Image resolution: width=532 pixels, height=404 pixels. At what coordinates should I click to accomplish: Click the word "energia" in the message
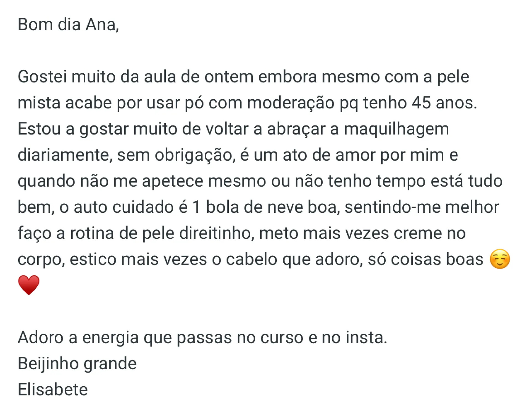coord(110,337)
